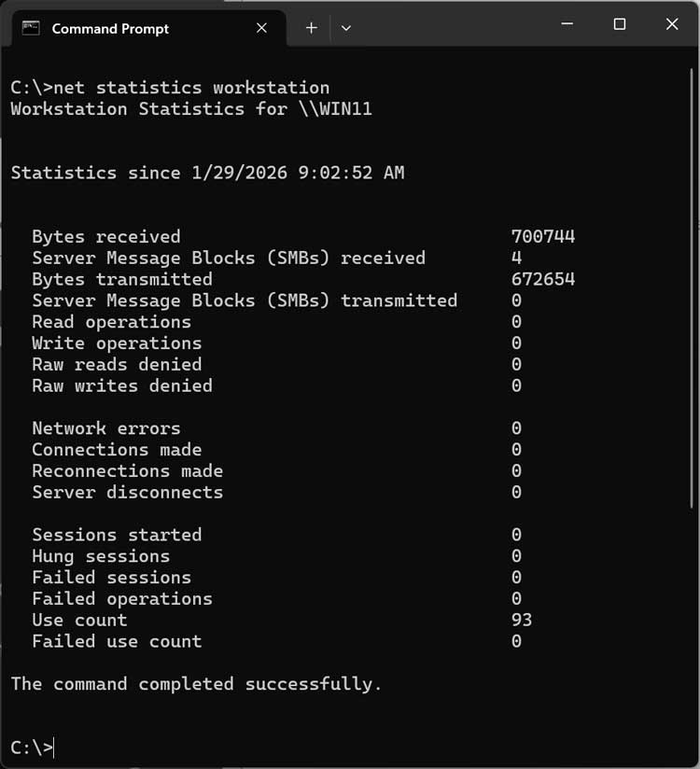The image size is (700, 769).
Task: Close the Command Prompt tab with its X
Action: pyautogui.click(x=261, y=28)
